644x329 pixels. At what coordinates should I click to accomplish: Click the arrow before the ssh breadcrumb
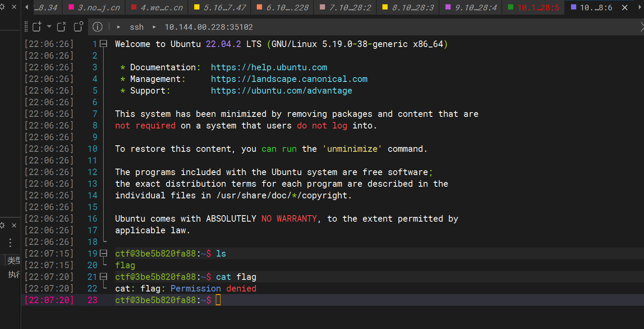click(119, 27)
